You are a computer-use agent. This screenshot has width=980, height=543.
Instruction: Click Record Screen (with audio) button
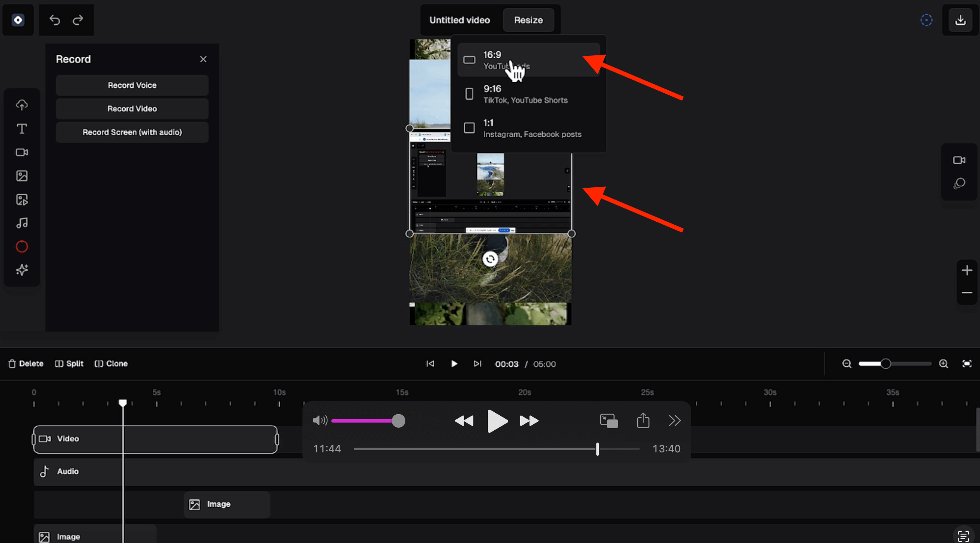tap(132, 132)
